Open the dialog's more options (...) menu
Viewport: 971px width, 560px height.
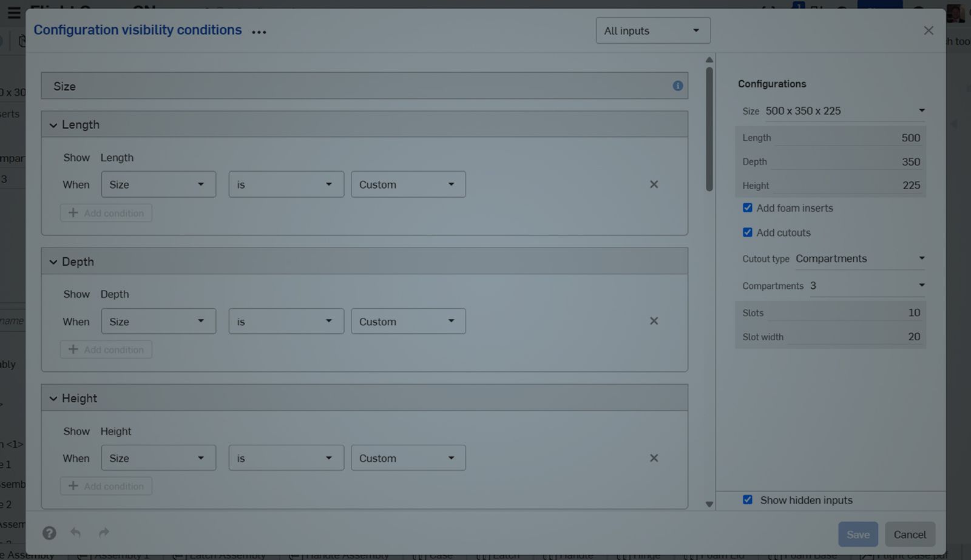coord(259,32)
